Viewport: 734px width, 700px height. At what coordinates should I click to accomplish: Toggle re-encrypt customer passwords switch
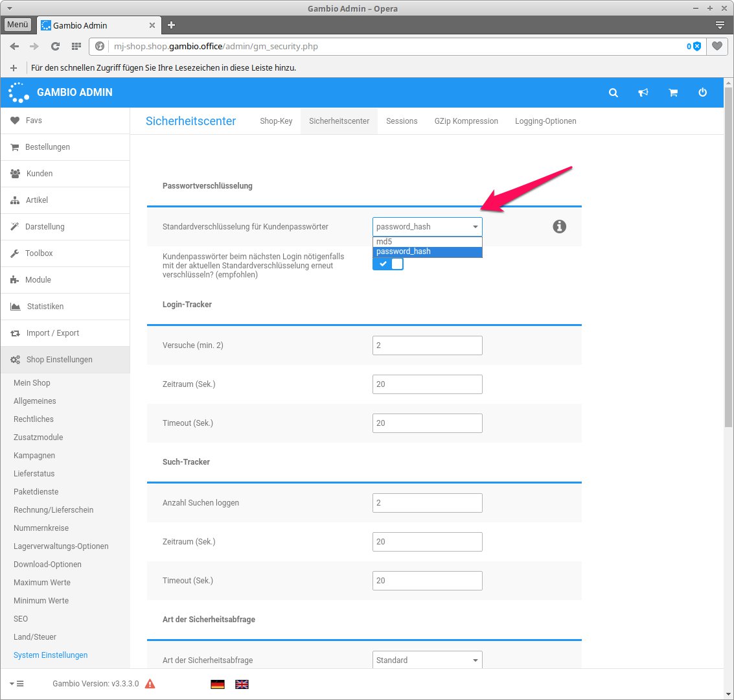click(x=388, y=264)
